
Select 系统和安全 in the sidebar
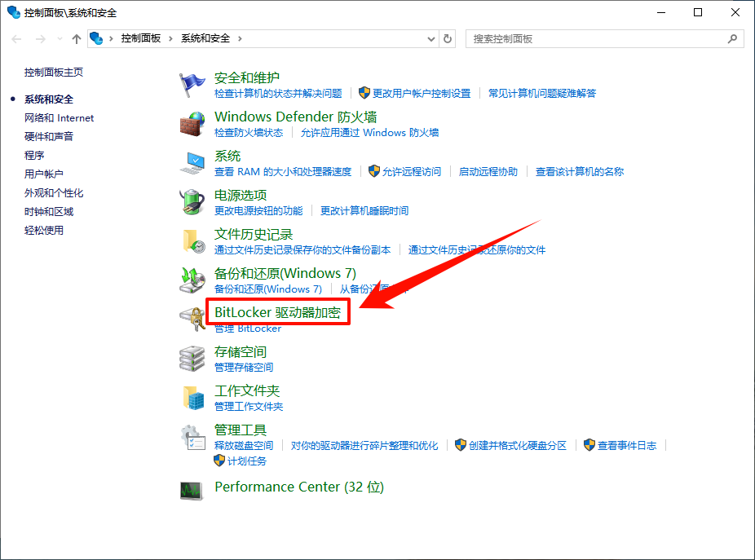click(x=49, y=99)
